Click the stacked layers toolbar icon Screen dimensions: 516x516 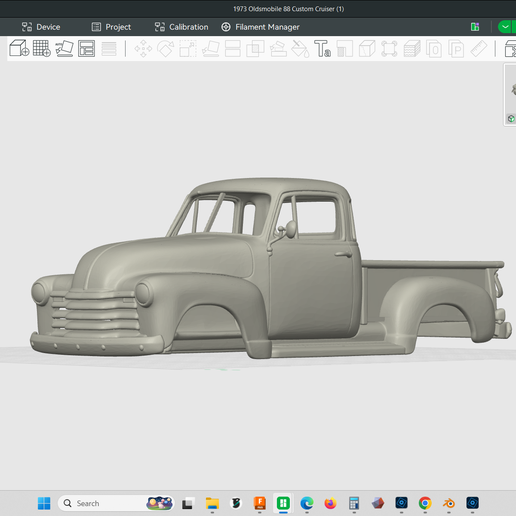click(412, 49)
